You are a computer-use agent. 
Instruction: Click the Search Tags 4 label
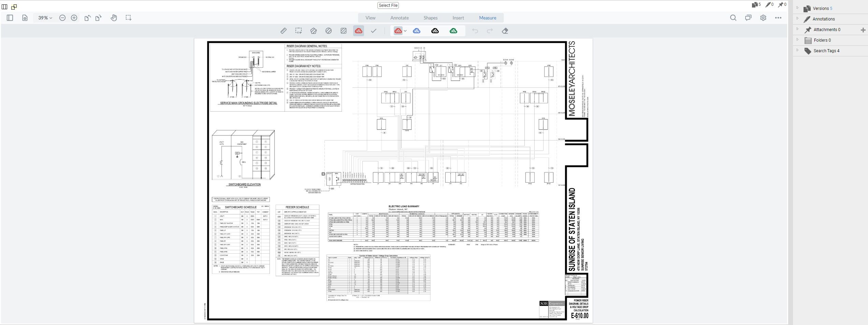coord(826,51)
